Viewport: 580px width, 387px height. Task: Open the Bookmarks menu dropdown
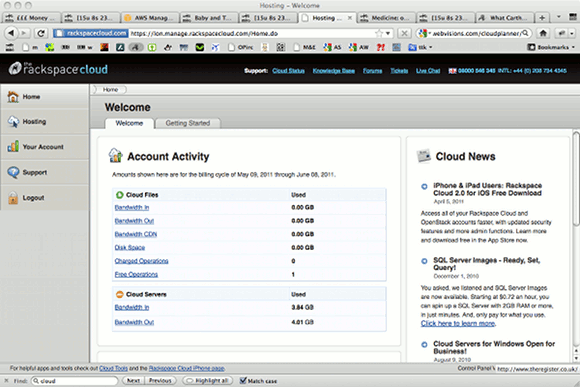coord(551,47)
